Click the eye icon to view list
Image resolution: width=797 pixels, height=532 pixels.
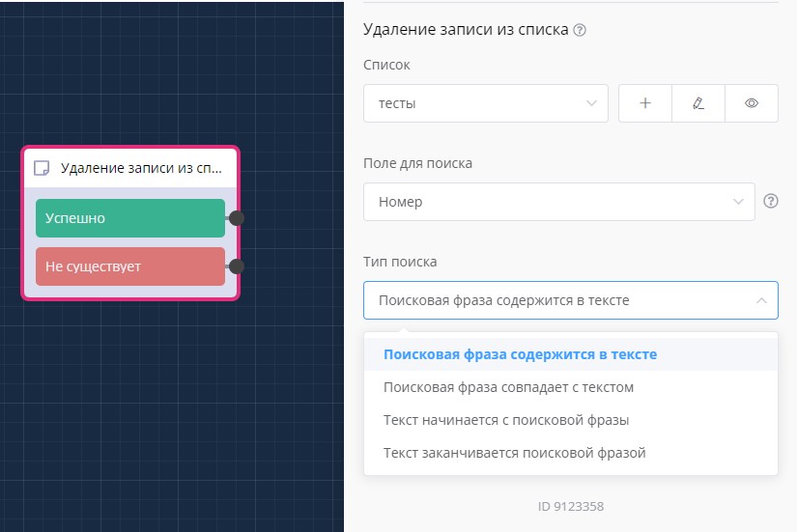[x=752, y=103]
